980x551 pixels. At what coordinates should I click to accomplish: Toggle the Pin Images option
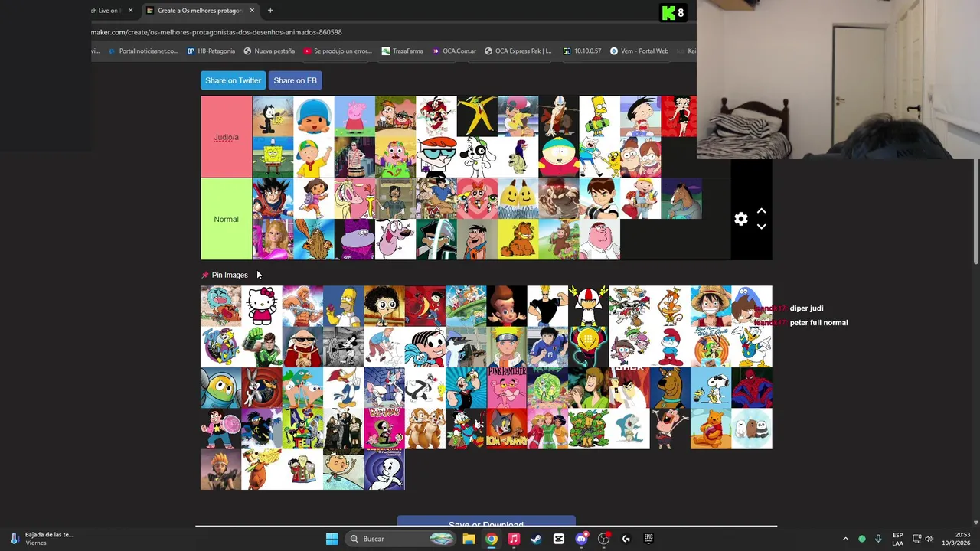[x=225, y=275]
